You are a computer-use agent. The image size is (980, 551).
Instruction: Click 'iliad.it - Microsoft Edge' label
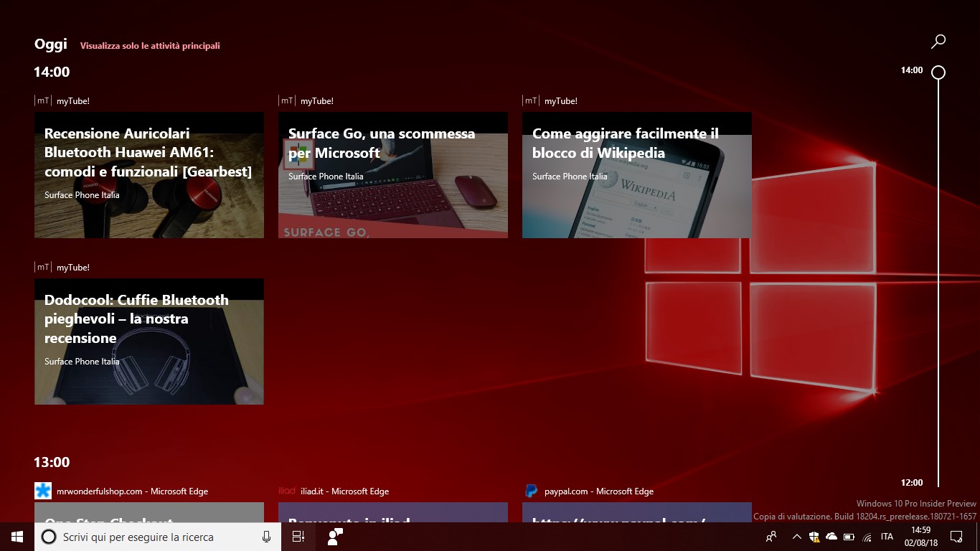coord(344,491)
